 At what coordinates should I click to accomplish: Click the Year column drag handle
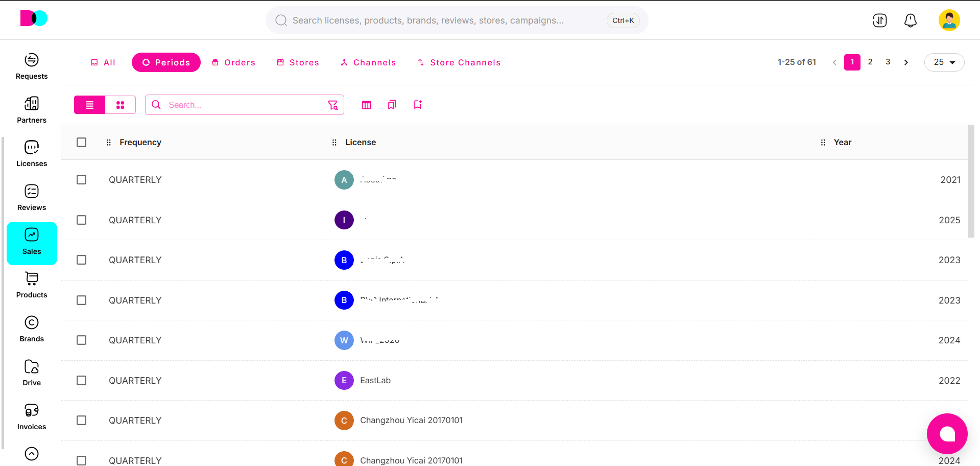tap(823, 143)
